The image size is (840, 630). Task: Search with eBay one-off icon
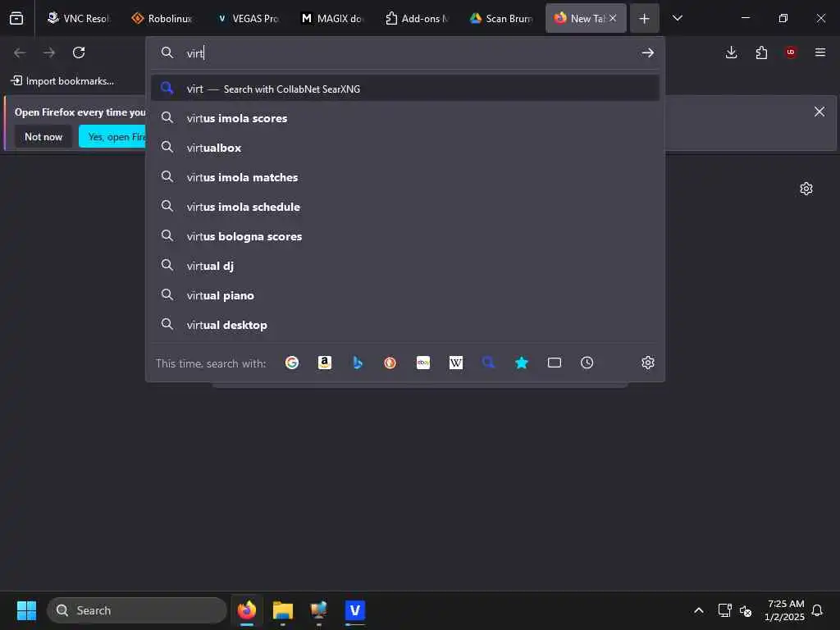(423, 363)
